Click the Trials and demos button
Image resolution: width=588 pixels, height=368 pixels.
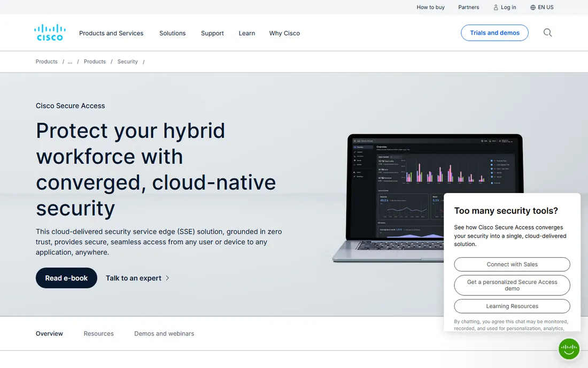[x=494, y=33]
